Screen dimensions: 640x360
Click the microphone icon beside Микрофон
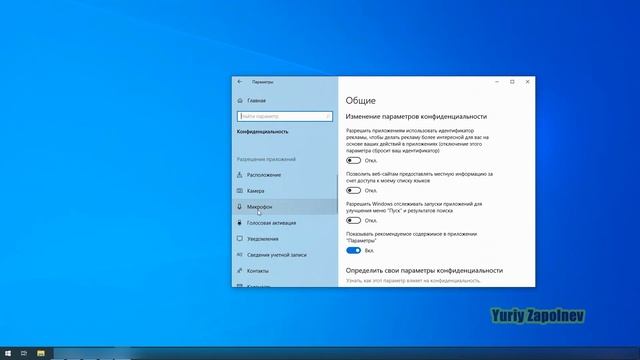(x=240, y=207)
